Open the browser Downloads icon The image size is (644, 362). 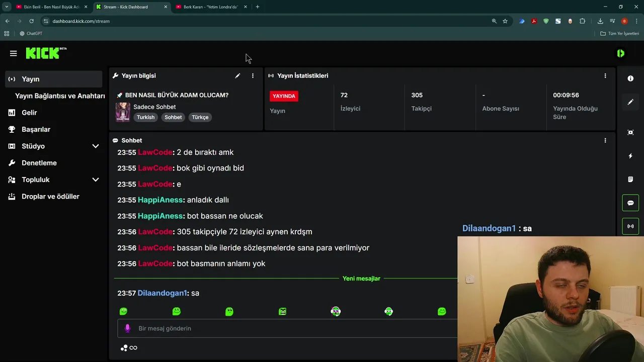(600, 21)
